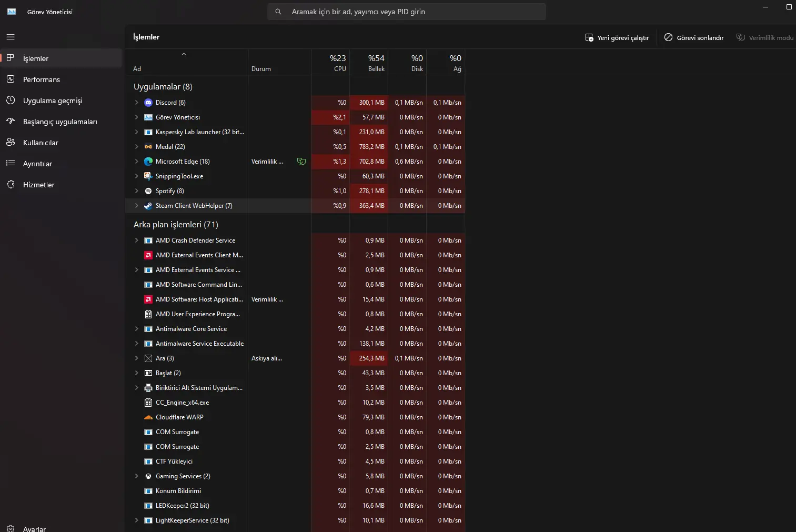796x532 pixels.
Task: Open the Performans tab
Action: (61, 79)
